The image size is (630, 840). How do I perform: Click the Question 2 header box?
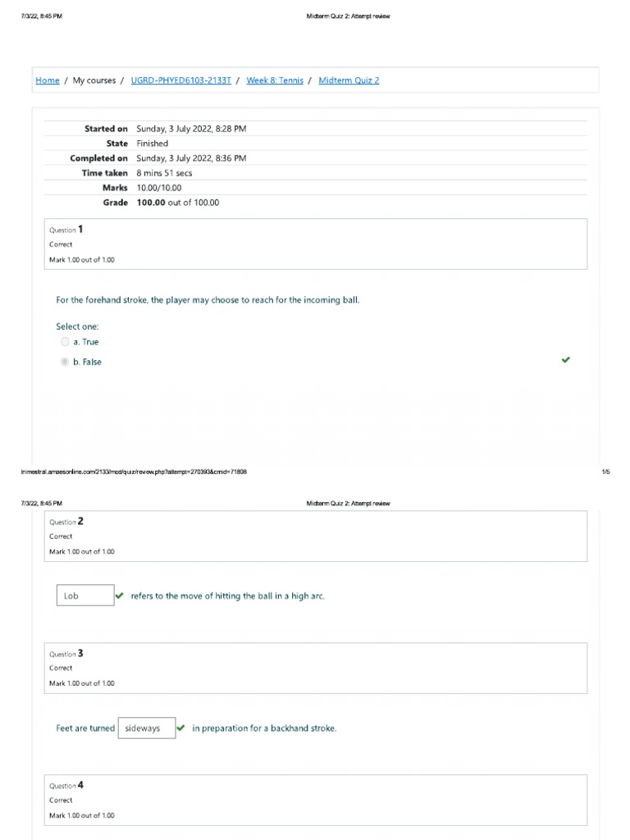pos(316,536)
